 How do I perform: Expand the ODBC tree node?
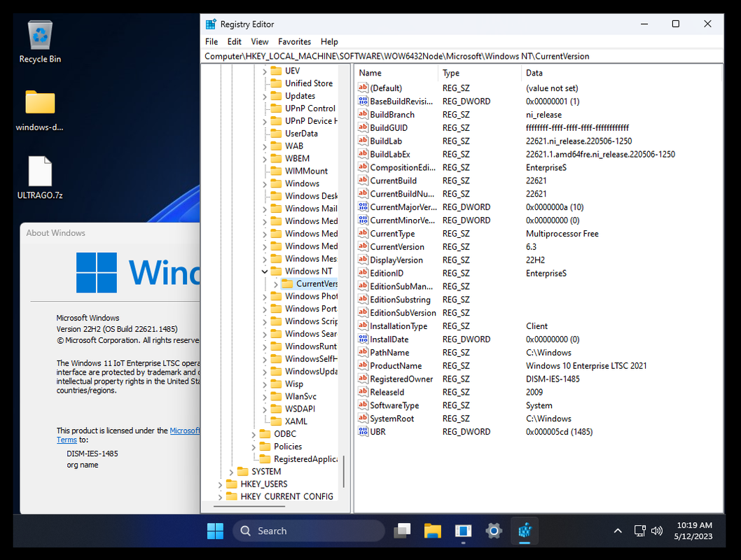tap(254, 434)
